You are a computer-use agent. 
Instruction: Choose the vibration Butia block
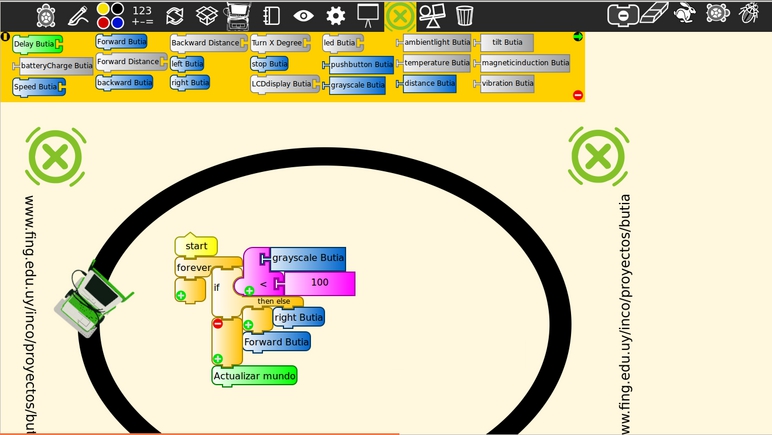click(504, 84)
